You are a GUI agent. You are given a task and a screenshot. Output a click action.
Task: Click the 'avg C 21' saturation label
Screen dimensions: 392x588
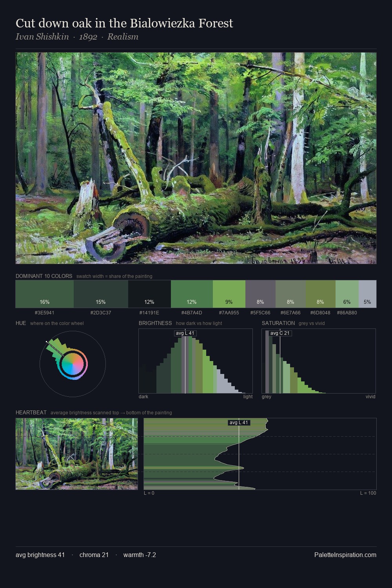pyautogui.click(x=280, y=333)
